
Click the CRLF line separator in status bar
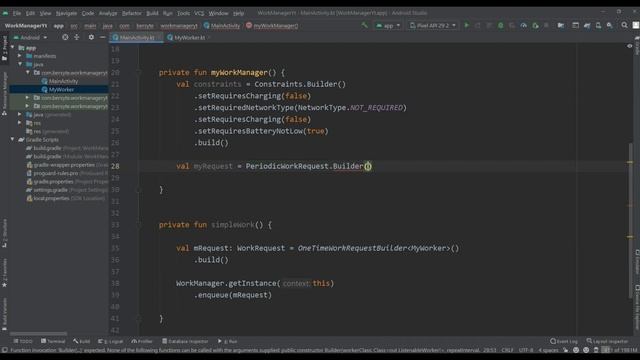pyautogui.click(x=507, y=350)
